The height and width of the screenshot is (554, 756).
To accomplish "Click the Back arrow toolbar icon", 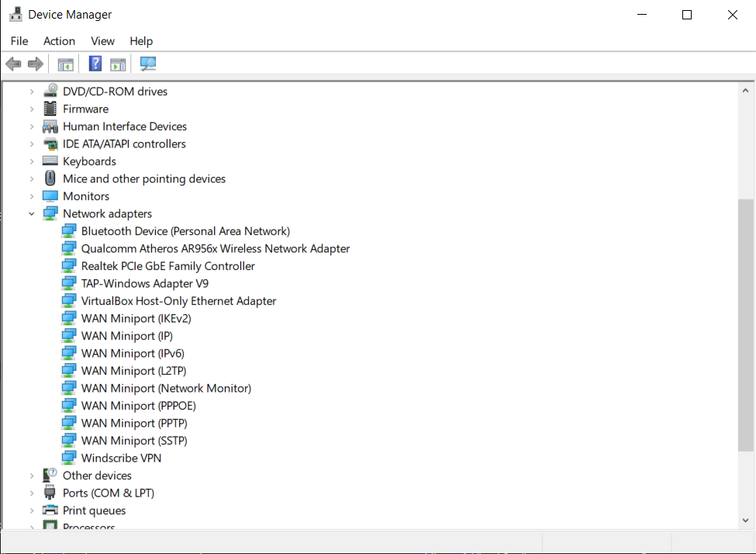I will coord(13,64).
